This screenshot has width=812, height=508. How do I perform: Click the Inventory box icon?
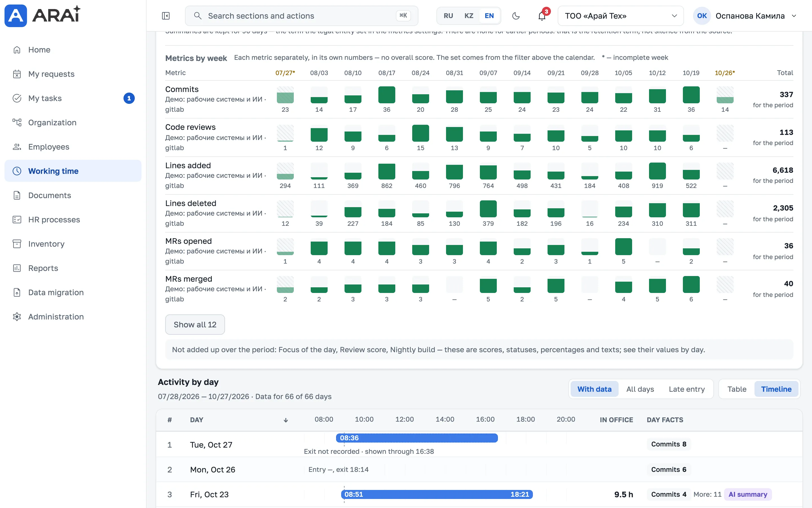[17, 244]
